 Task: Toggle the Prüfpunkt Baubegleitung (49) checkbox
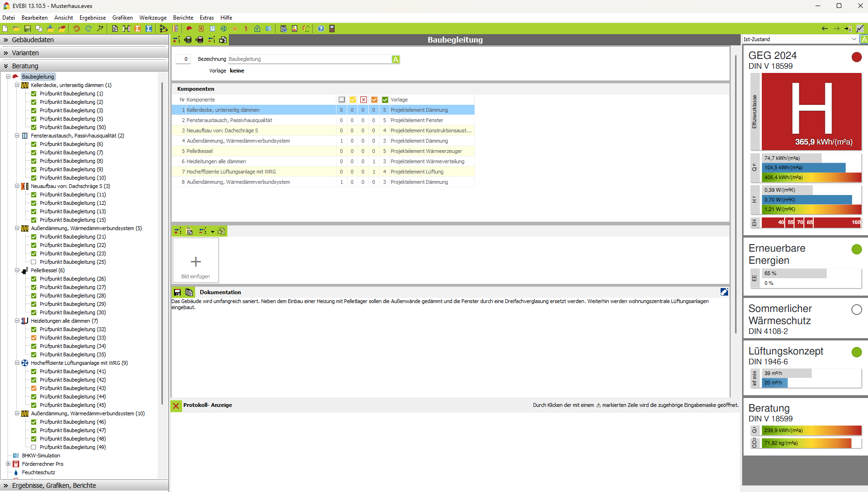[x=34, y=447]
